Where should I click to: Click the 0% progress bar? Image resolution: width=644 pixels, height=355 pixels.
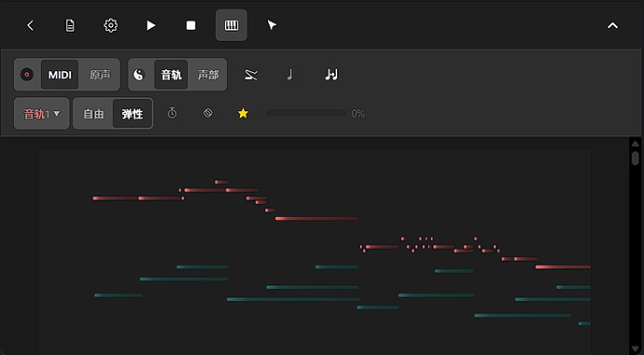pyautogui.click(x=306, y=113)
